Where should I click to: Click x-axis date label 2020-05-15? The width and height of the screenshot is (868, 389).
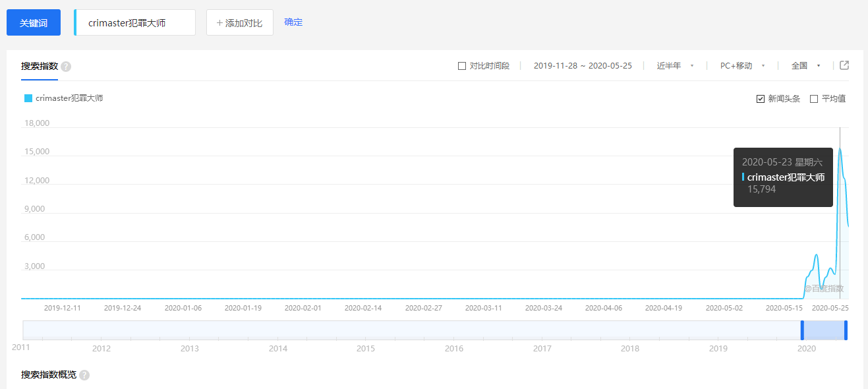(x=784, y=308)
